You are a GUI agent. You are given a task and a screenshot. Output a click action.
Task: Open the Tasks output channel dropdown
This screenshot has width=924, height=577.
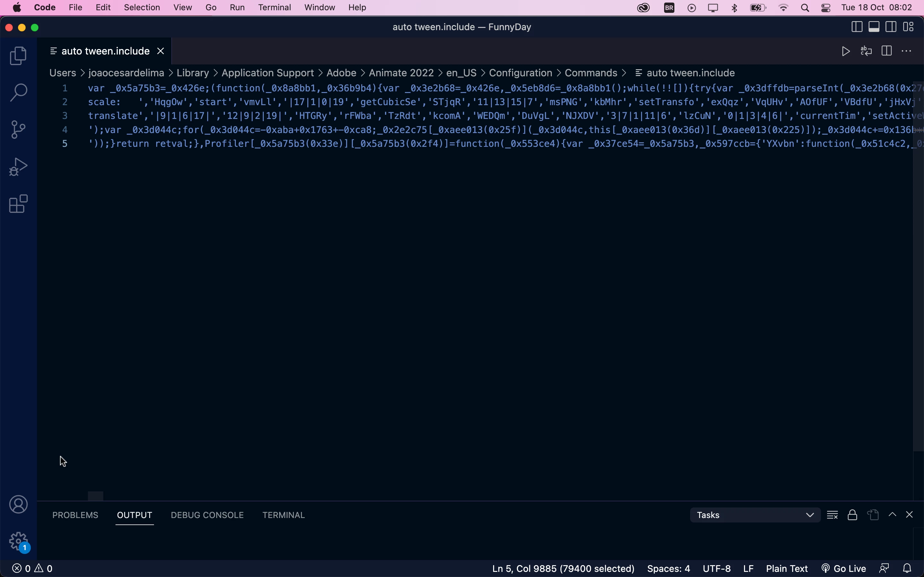755,515
